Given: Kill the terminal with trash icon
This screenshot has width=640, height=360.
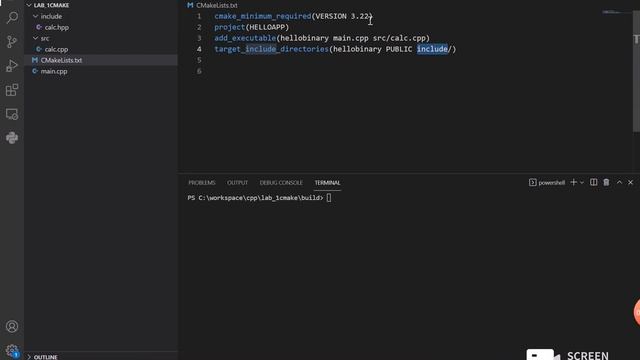Looking at the screenshot, I should 606,182.
